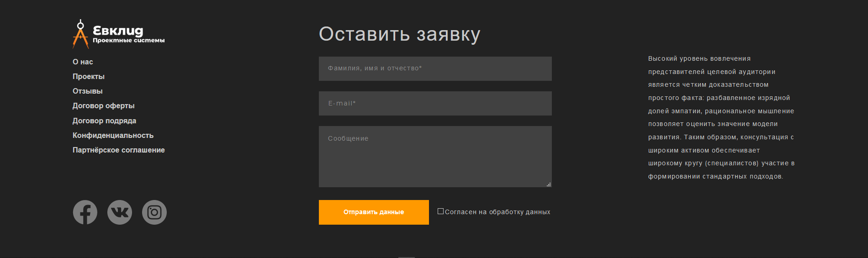Screen dimensions: 868x258
Task: Open the 'Проекты' link
Action: coord(89,76)
